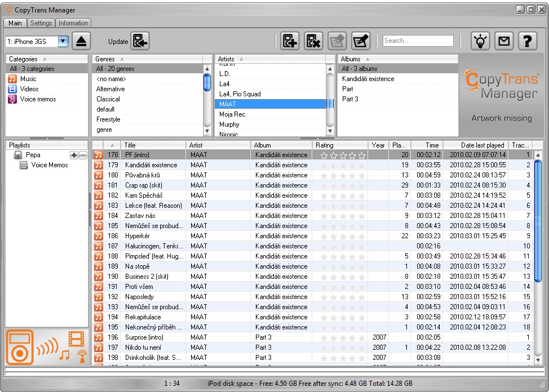This screenshot has height=392, width=549.
Task: Add a playlist with the plus icon
Action: [74, 155]
